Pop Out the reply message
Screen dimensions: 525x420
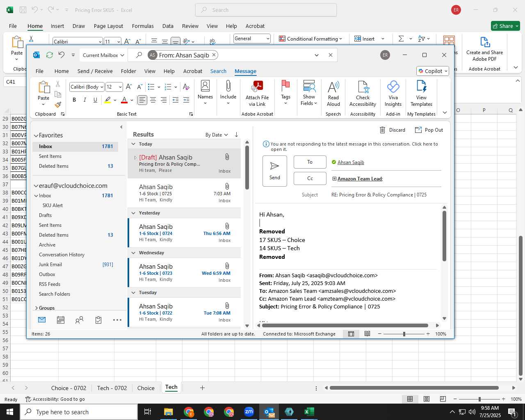(429, 130)
